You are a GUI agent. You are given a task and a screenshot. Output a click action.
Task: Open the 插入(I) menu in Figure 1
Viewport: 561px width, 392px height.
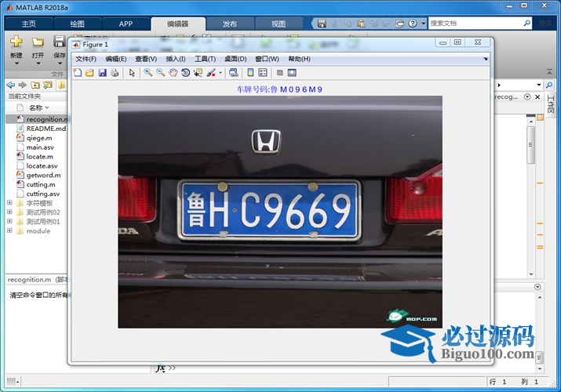(176, 59)
